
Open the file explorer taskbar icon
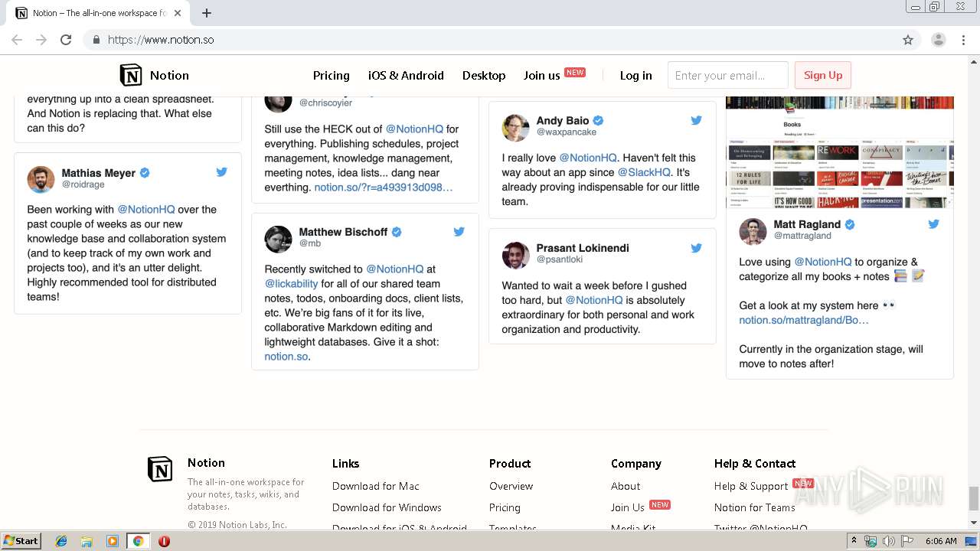pyautogui.click(x=87, y=541)
